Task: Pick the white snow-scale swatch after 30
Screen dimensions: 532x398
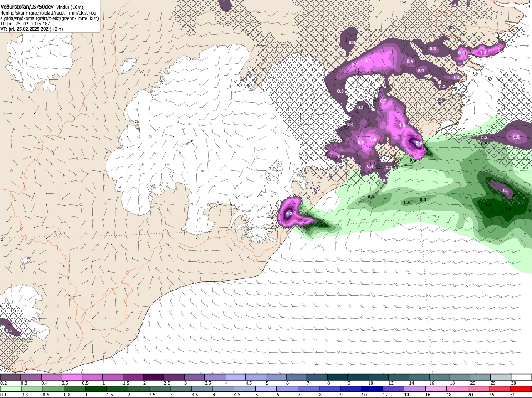Action: click(x=522, y=377)
